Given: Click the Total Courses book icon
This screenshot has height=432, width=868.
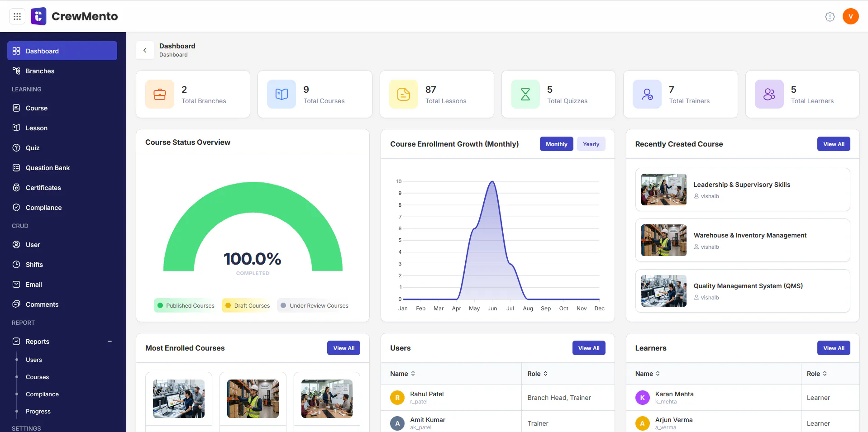Looking at the screenshot, I should click(281, 94).
